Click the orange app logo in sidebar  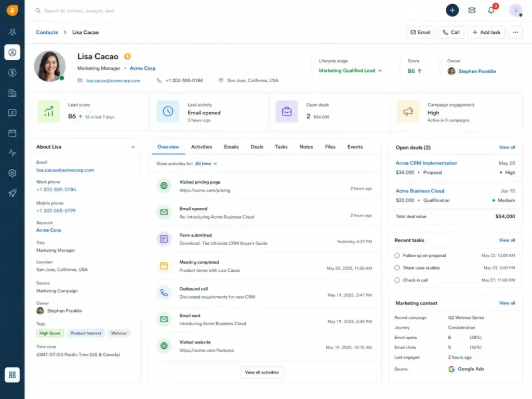[12, 10]
